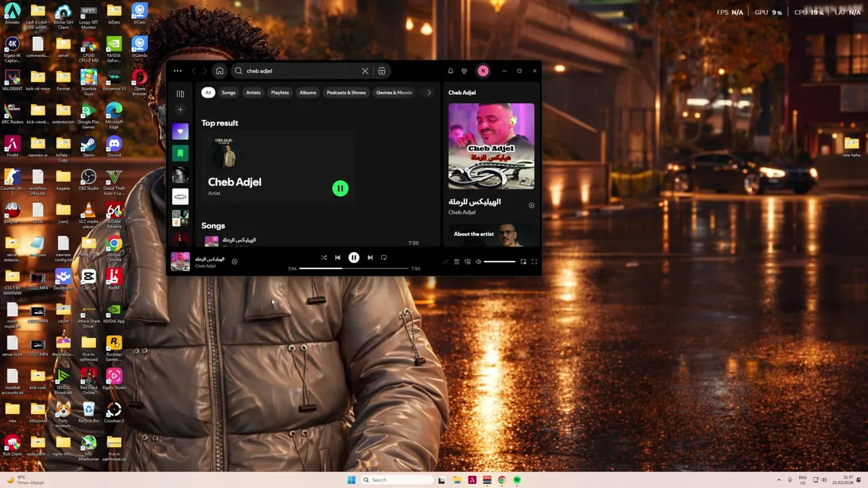Select the Crosshair X desktop icon
Screen dimensions: 868x488
(114, 412)
